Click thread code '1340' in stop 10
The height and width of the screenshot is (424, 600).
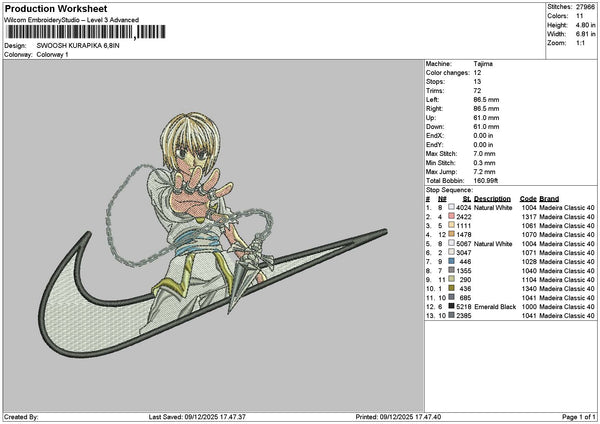click(529, 289)
